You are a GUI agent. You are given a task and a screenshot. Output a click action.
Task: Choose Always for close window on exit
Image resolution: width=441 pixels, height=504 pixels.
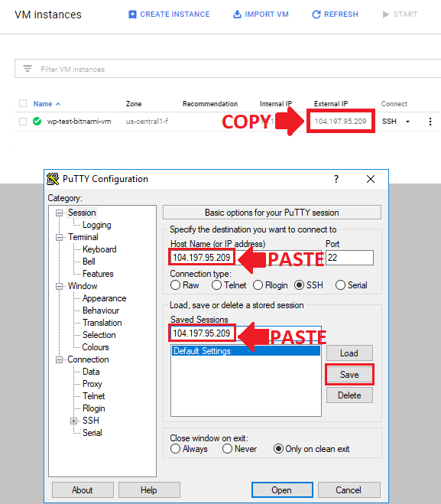click(x=175, y=449)
